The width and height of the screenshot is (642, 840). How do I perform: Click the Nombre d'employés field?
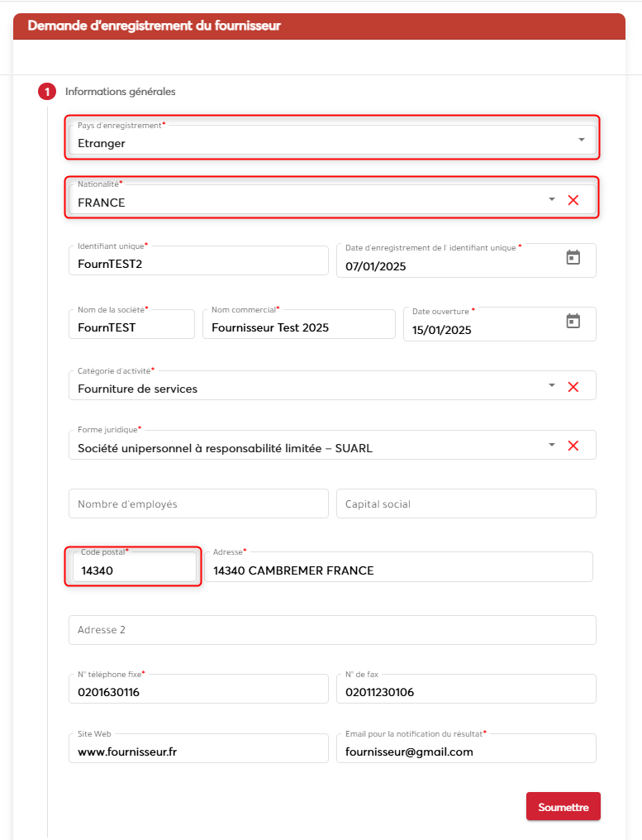(198, 504)
